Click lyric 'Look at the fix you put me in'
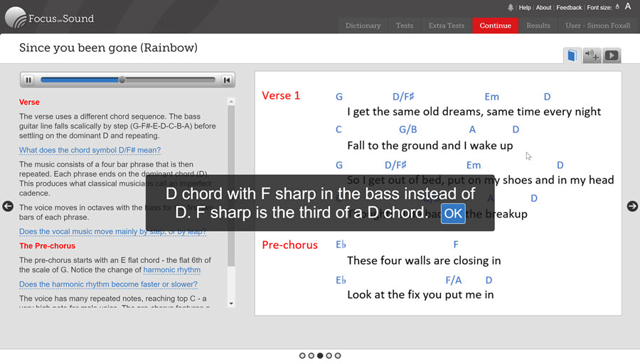 coord(420,294)
